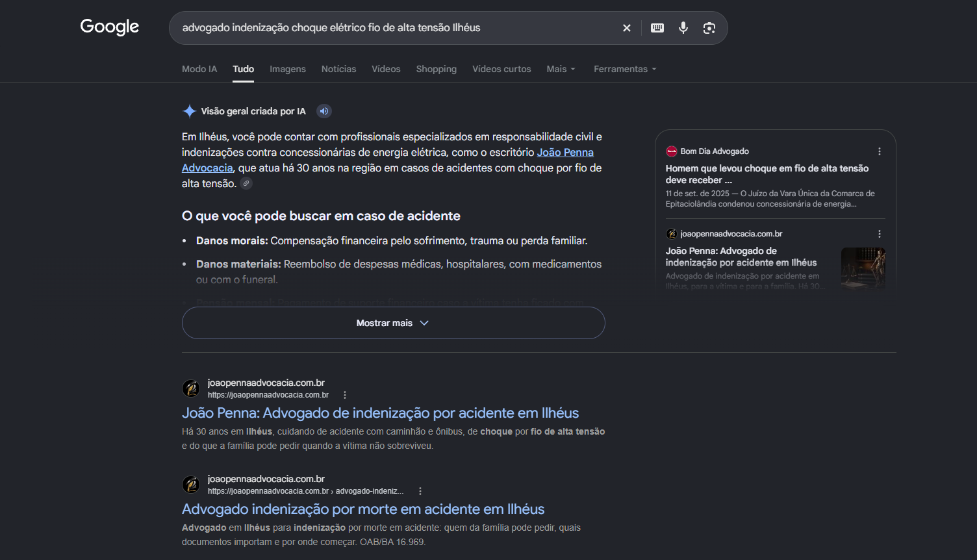Start voice search with the microphone icon
The height and width of the screenshot is (560, 977).
[683, 28]
